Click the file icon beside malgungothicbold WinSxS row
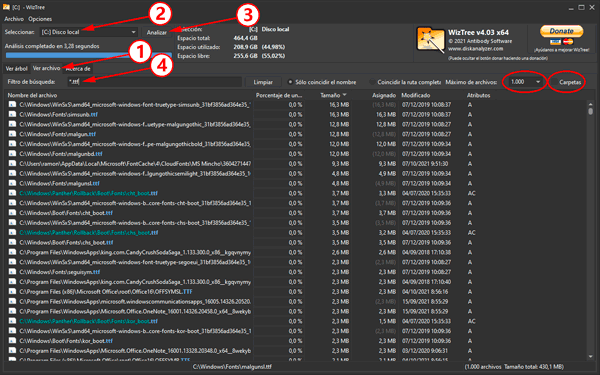 point(12,143)
